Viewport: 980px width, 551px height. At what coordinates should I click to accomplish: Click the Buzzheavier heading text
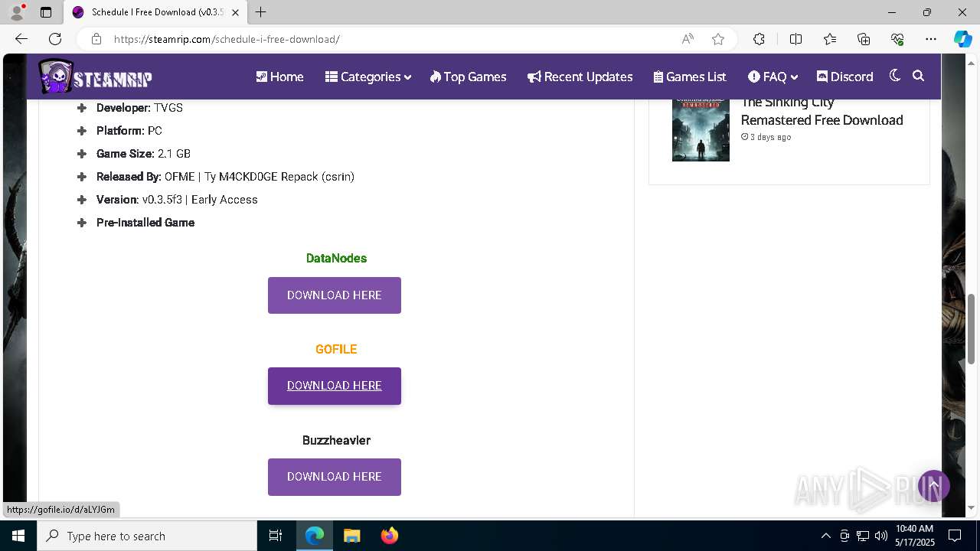pyautogui.click(x=336, y=440)
